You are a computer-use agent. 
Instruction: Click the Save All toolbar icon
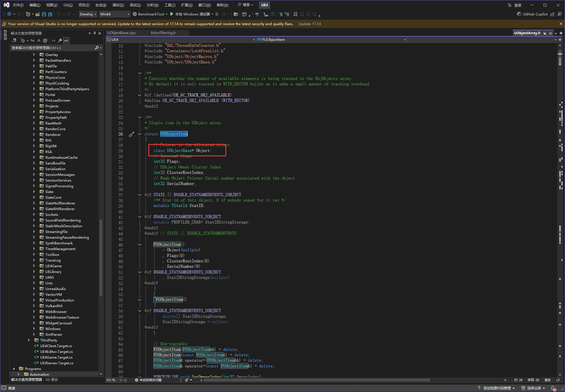point(50,14)
